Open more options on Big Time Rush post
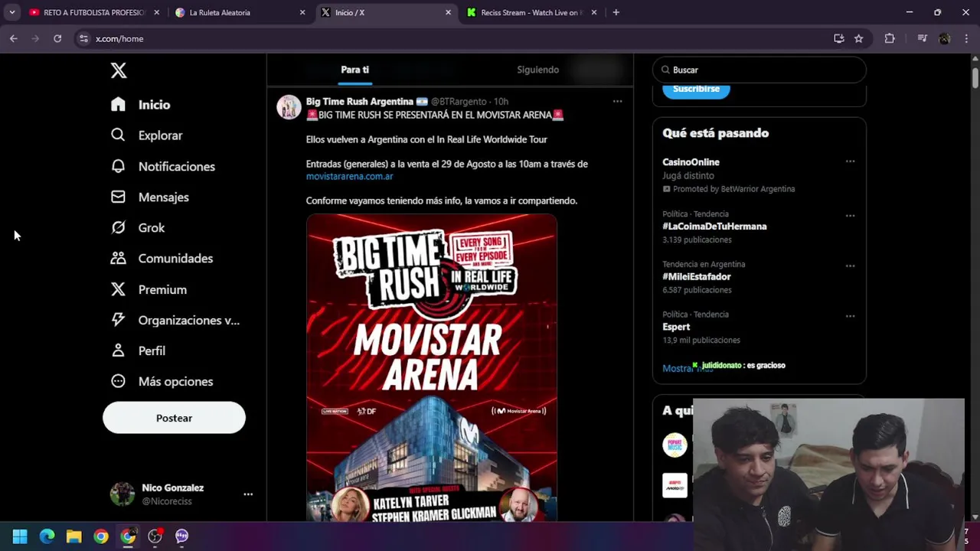The image size is (980, 551). pyautogui.click(x=617, y=101)
